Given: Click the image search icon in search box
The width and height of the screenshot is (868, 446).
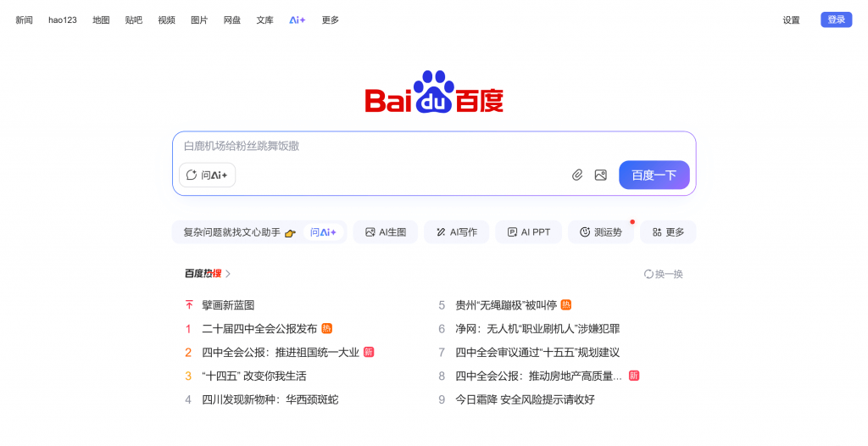Looking at the screenshot, I should coord(600,175).
